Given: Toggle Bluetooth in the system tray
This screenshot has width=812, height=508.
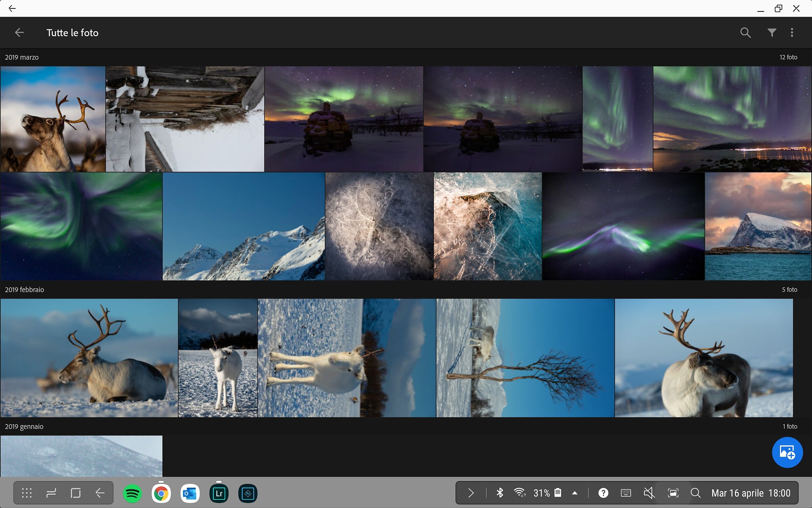Looking at the screenshot, I should (x=500, y=493).
